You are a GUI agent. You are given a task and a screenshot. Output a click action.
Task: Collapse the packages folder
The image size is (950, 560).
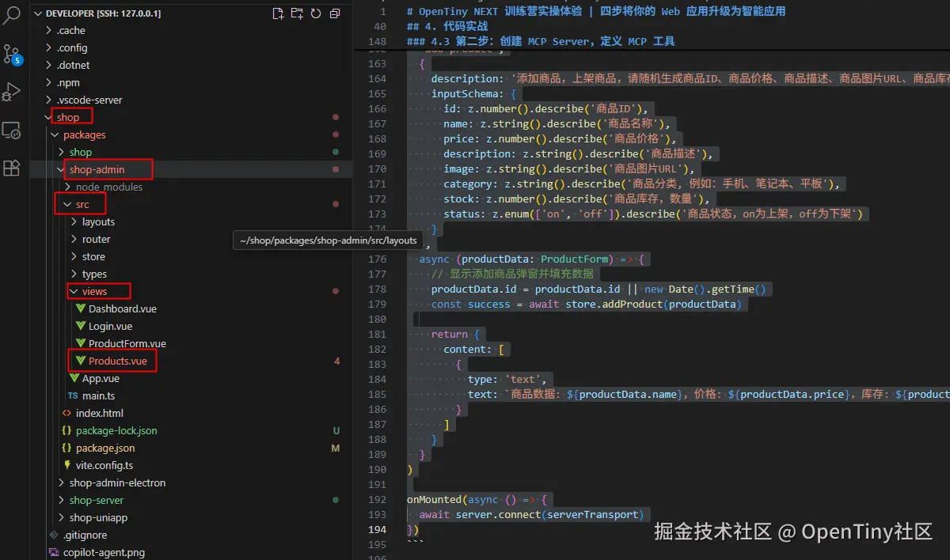[x=55, y=134]
